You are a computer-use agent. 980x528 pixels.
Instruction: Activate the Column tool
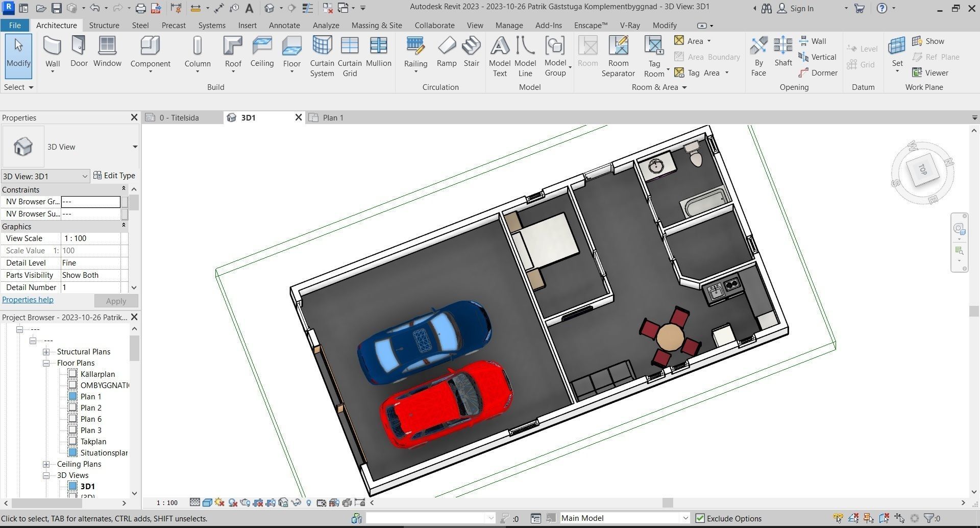coord(198,54)
